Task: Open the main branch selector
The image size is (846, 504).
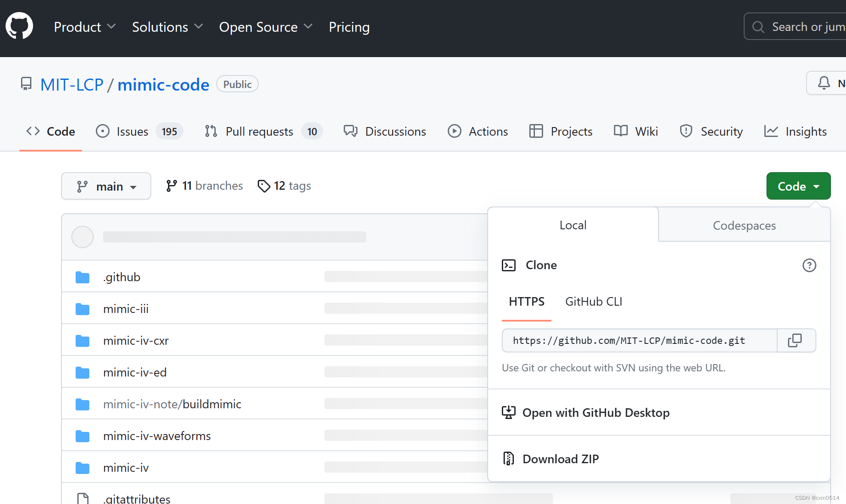Action: tap(106, 186)
